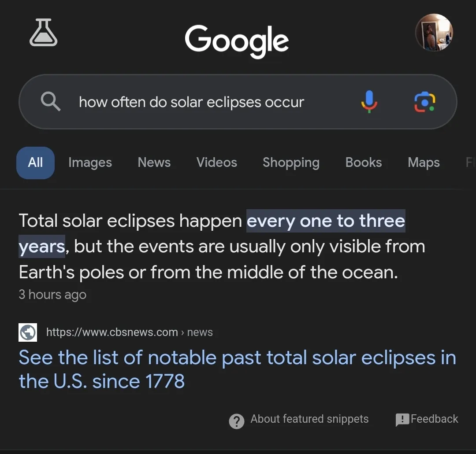This screenshot has width=476, height=454.
Task: Switch to the Maps tab
Action: (423, 162)
